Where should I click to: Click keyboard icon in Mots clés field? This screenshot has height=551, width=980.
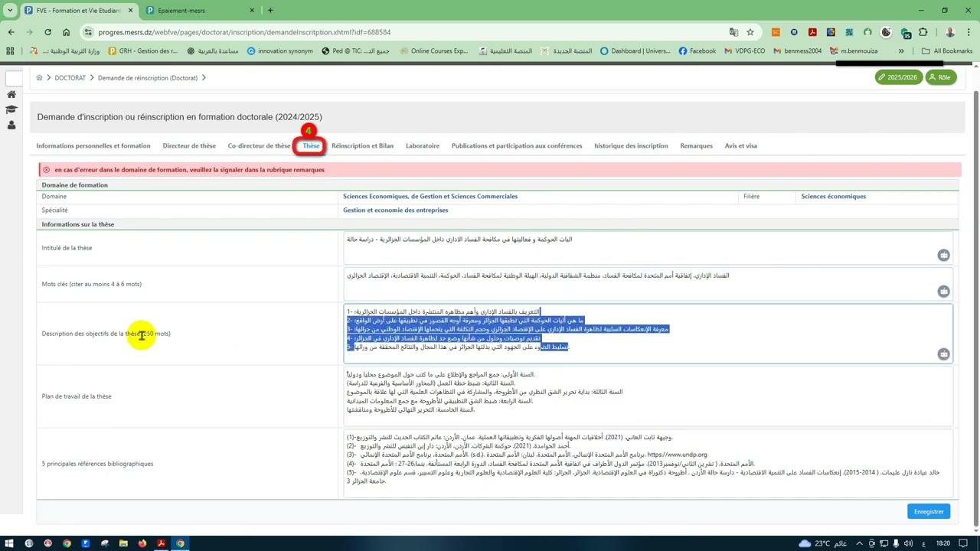pyautogui.click(x=943, y=292)
